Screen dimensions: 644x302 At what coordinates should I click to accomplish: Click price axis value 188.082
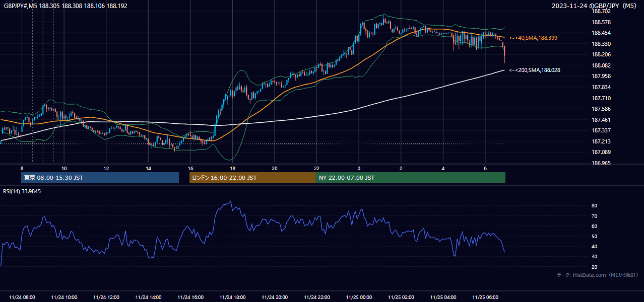pyautogui.click(x=601, y=65)
